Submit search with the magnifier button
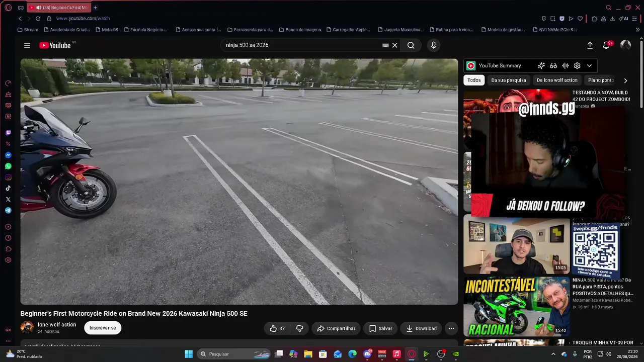Viewport: 644px width, 362px height. click(411, 45)
